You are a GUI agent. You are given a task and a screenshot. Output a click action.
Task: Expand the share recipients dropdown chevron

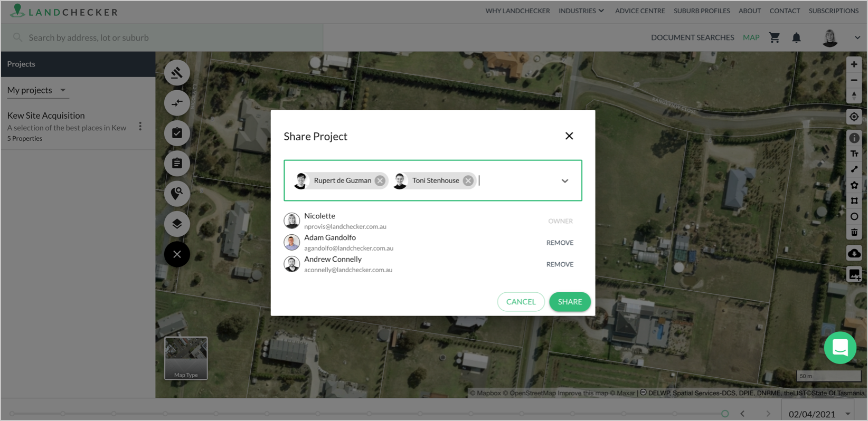tap(565, 181)
